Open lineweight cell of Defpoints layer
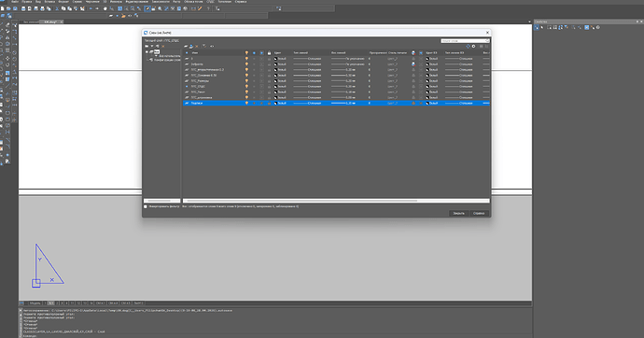644x338 pixels. click(348, 64)
